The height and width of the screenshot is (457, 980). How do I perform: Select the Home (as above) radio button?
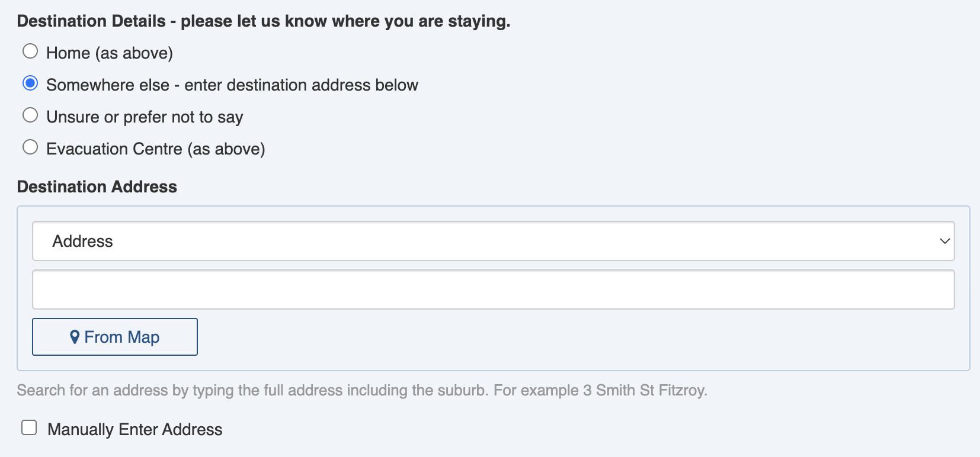[30, 52]
